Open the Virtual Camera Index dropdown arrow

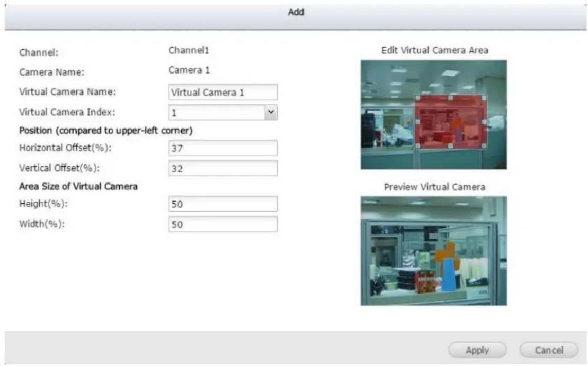pyautogui.click(x=271, y=113)
